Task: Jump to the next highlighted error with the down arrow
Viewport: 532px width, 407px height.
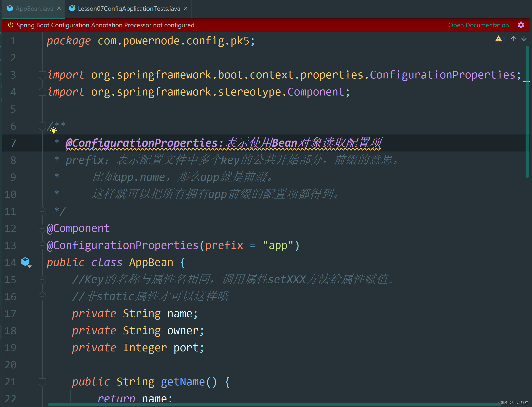Action: tap(524, 39)
